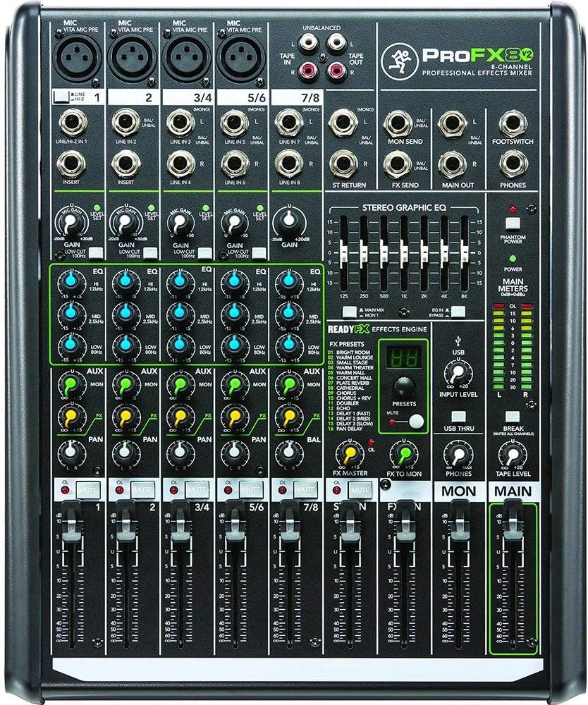Screen dimensions: 588x705
Task: Click channel 1 Mic Gain knob
Action: (70, 222)
